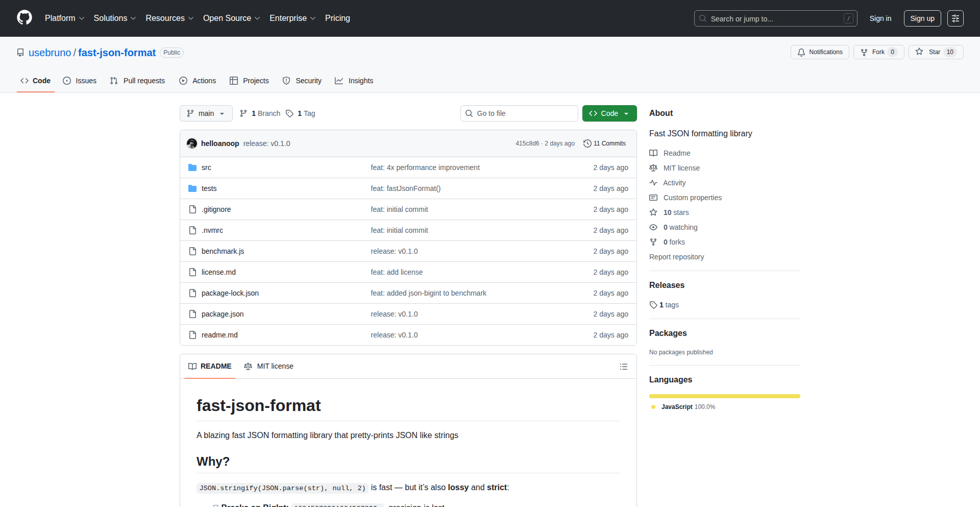Click the scale icon next to MIT license in About
This screenshot has height=507, width=980.
click(653, 168)
